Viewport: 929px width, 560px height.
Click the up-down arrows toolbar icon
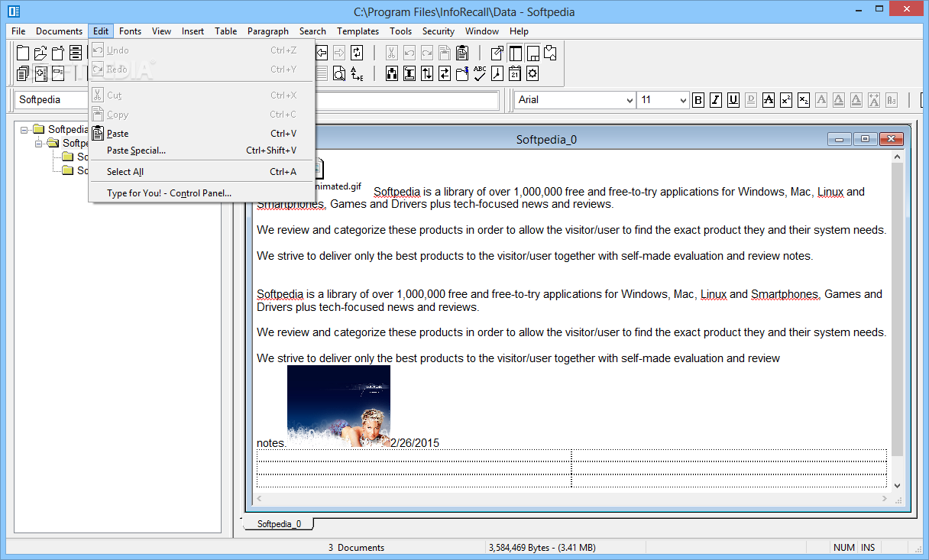click(427, 73)
